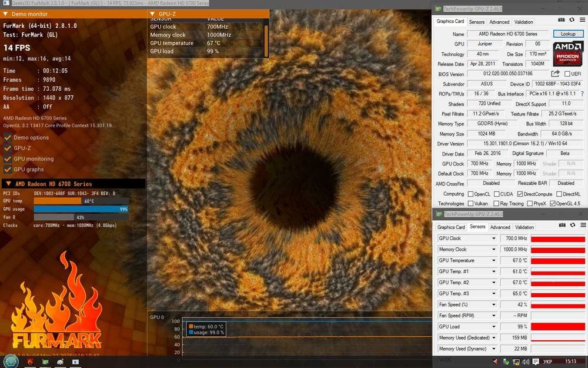Image resolution: width=588 pixels, height=368 pixels.
Task: Toggle the UEFI checkbox
Action: 567,74
